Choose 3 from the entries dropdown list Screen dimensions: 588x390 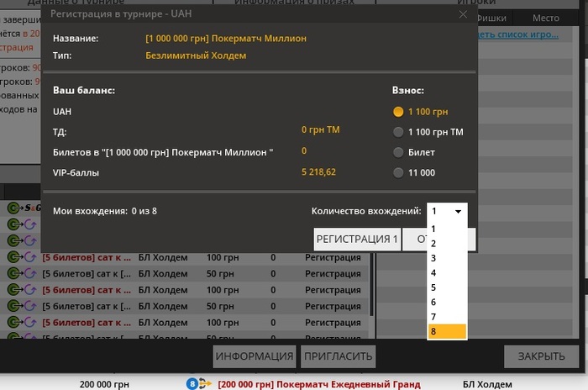pos(447,258)
